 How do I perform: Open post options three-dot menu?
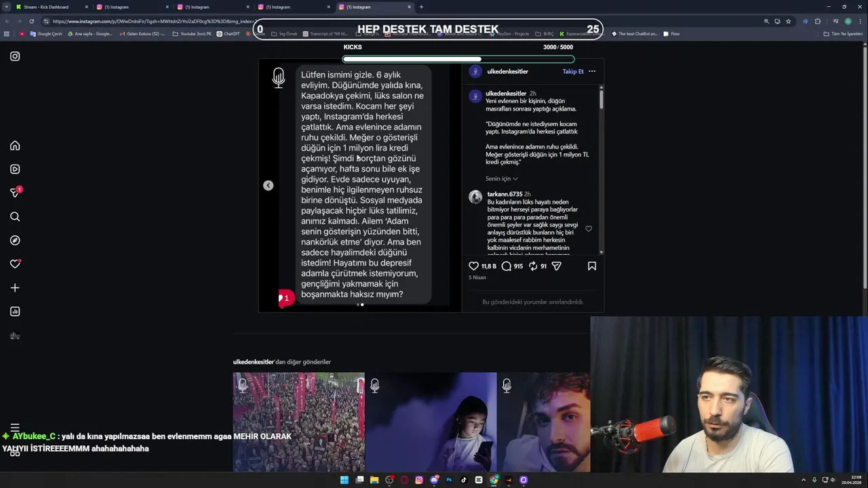[x=592, y=71]
